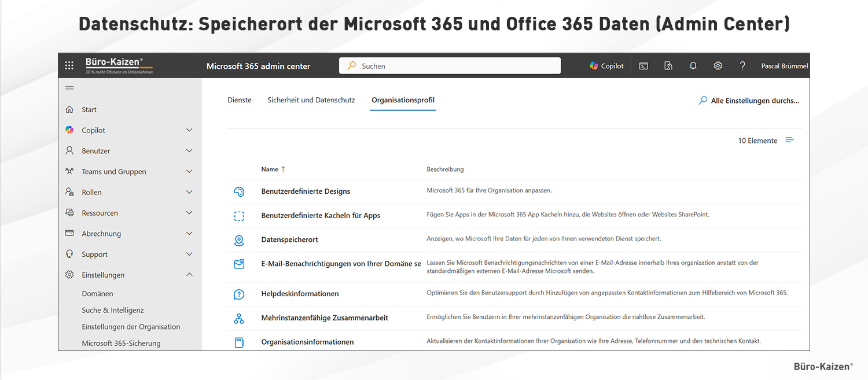
Task: Open the app launcher waffle icon
Action: point(69,66)
